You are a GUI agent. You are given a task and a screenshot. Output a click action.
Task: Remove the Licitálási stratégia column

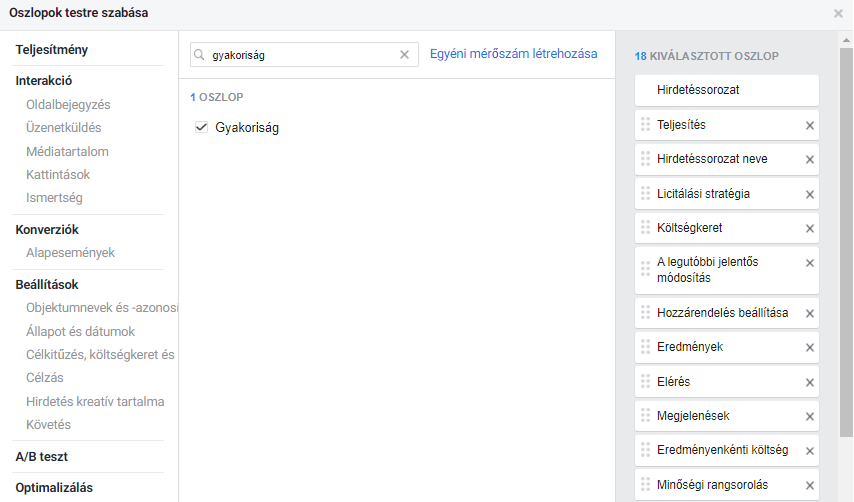pyautogui.click(x=810, y=194)
